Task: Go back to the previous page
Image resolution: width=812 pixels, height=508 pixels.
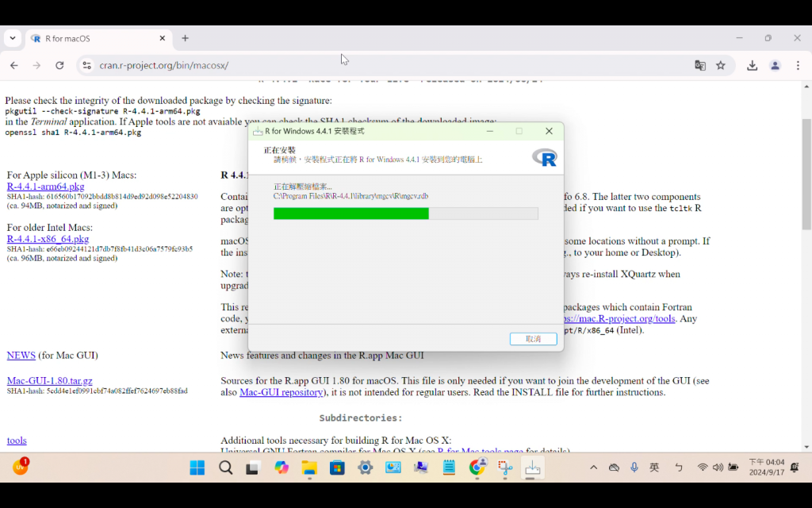Action: pos(14,65)
